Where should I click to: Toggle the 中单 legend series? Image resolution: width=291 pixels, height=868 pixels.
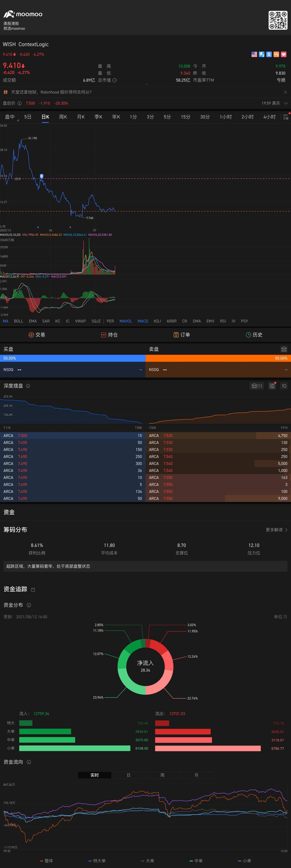pyautogui.click(x=196, y=861)
